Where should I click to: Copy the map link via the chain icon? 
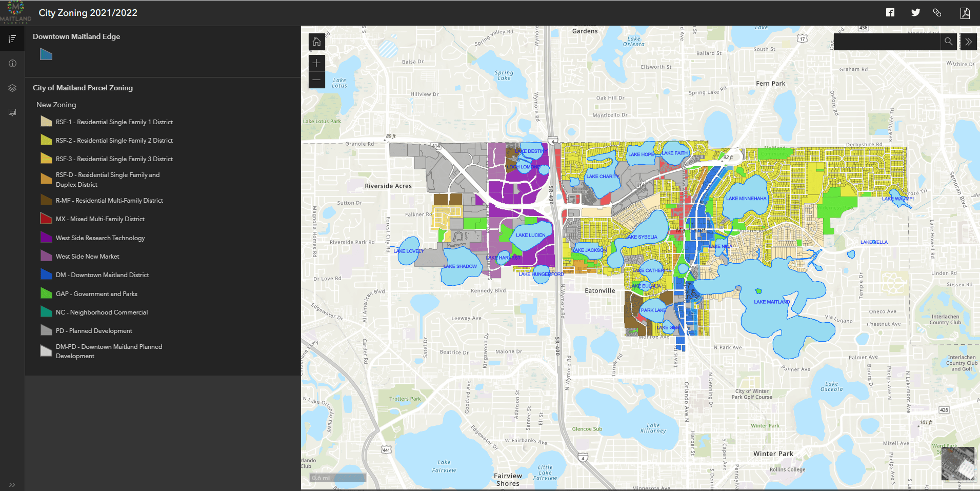pos(938,12)
